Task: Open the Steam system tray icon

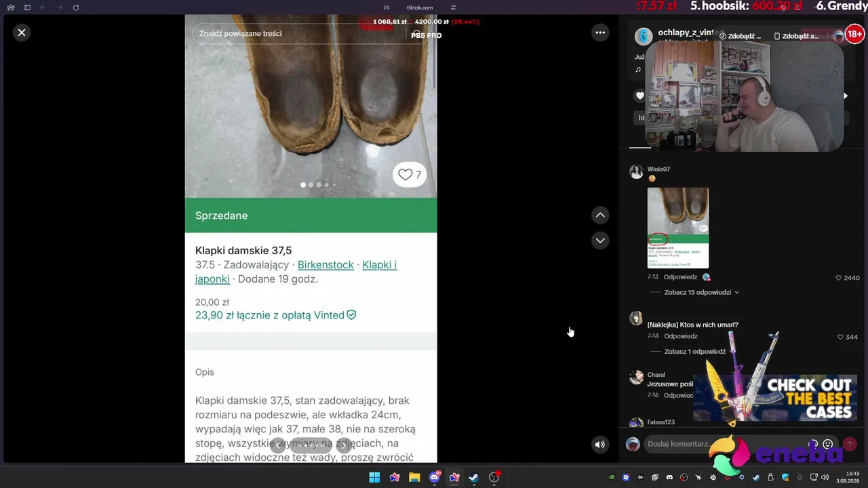Action: [x=756, y=478]
